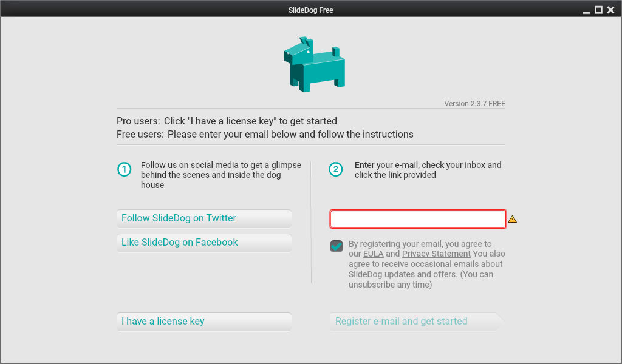Click the SlideDog Free title bar text
Image resolution: width=622 pixels, height=364 pixels.
[310, 10]
